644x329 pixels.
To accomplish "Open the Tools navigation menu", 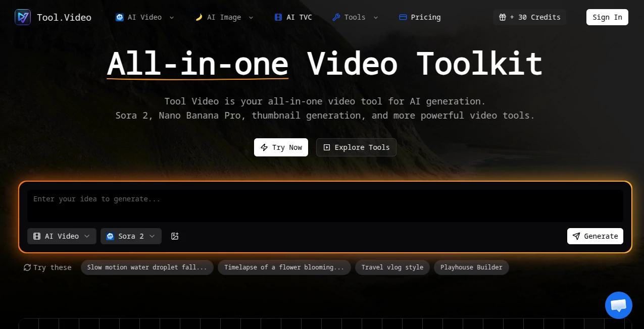I will [355, 17].
